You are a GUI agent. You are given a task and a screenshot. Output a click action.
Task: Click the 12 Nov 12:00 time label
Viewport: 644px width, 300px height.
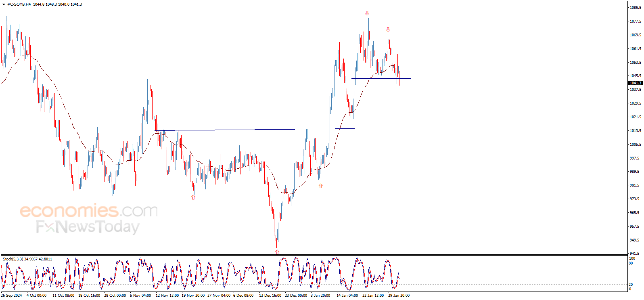coord(167,296)
